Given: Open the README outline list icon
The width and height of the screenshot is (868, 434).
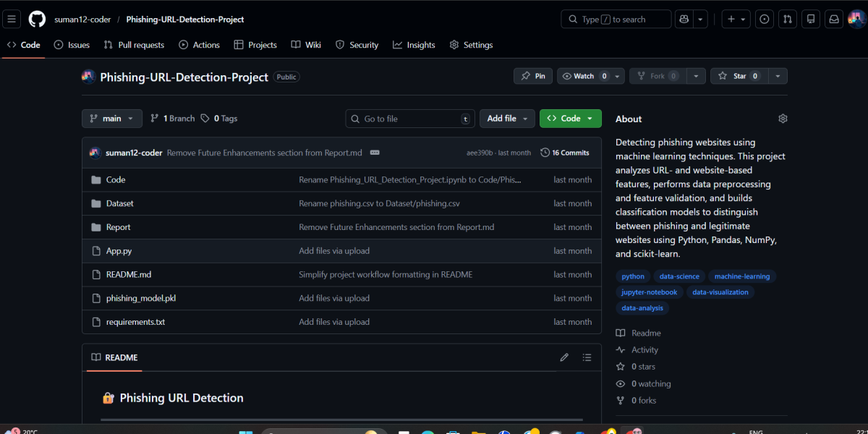Looking at the screenshot, I should pyautogui.click(x=587, y=357).
